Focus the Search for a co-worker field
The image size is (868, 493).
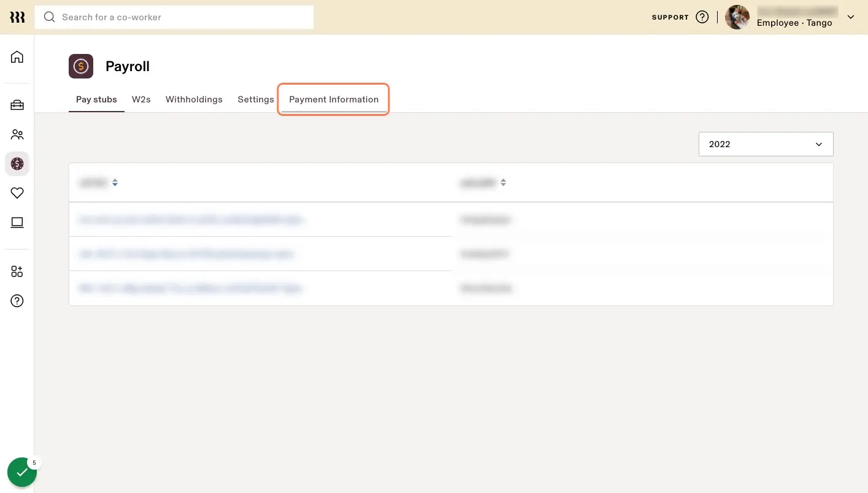coord(174,17)
